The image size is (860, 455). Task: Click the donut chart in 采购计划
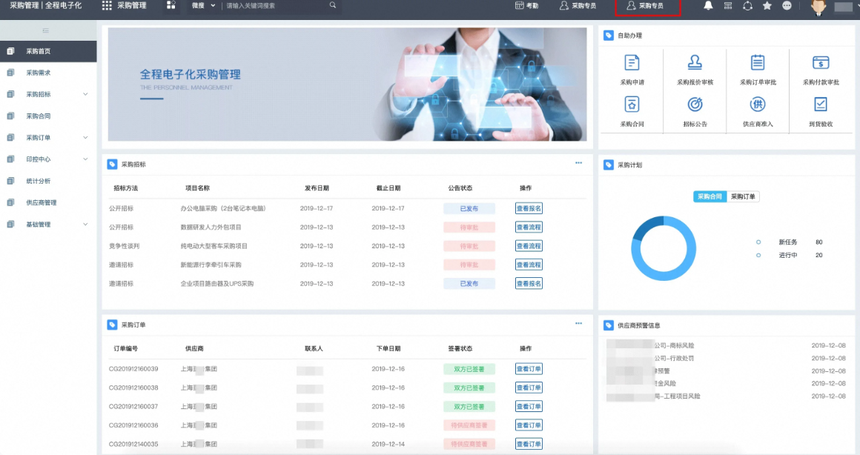(664, 248)
